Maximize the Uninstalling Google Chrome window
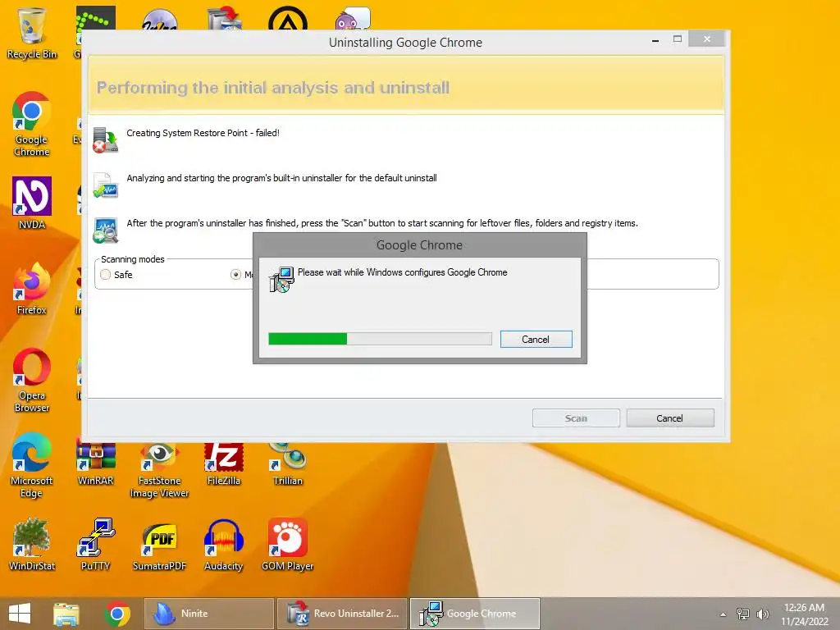The width and height of the screenshot is (840, 630). [678, 39]
